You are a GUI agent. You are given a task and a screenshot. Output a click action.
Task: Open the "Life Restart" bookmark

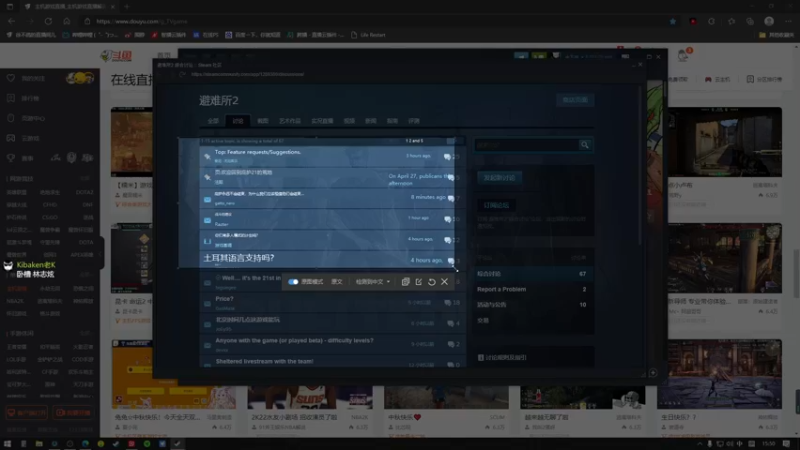point(368,35)
